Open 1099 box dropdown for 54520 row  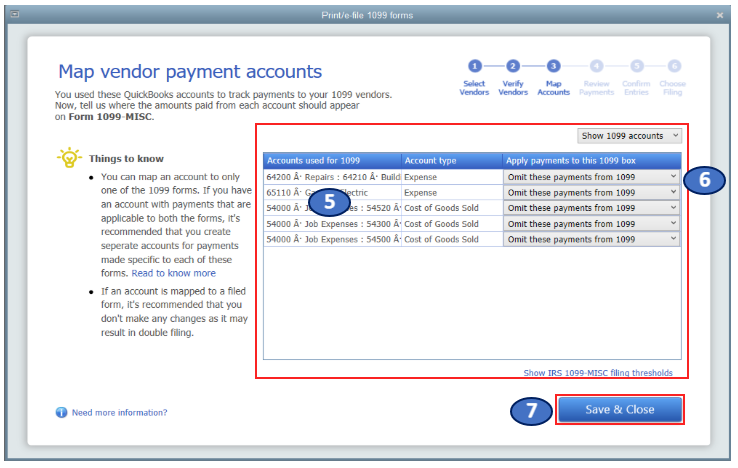click(592, 208)
